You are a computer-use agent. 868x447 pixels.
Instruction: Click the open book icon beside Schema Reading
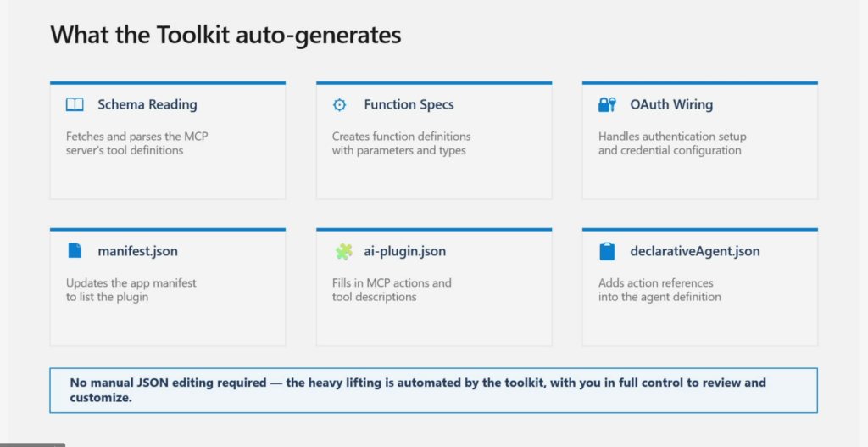75,105
